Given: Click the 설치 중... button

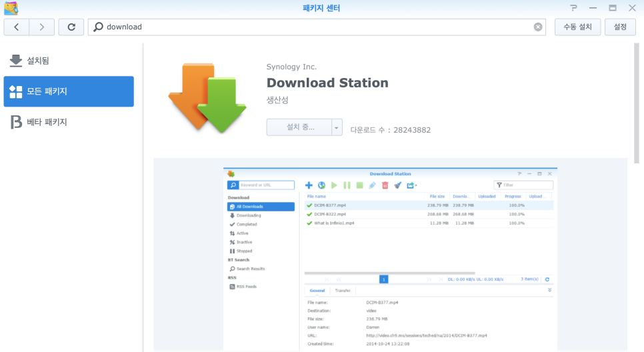Looking at the screenshot, I should coord(299,127).
